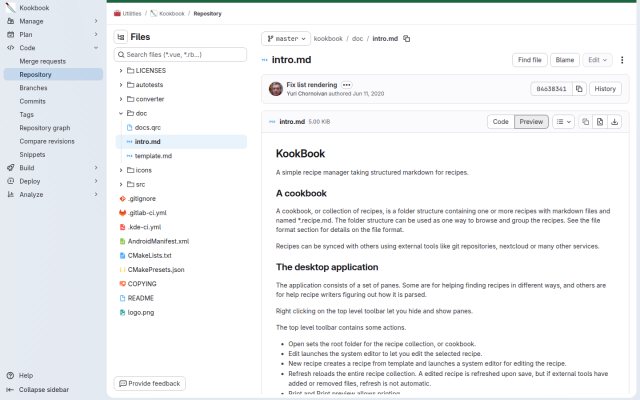Toggle the file tree panel icon
Screen dimensions: 640x400
[121, 37]
